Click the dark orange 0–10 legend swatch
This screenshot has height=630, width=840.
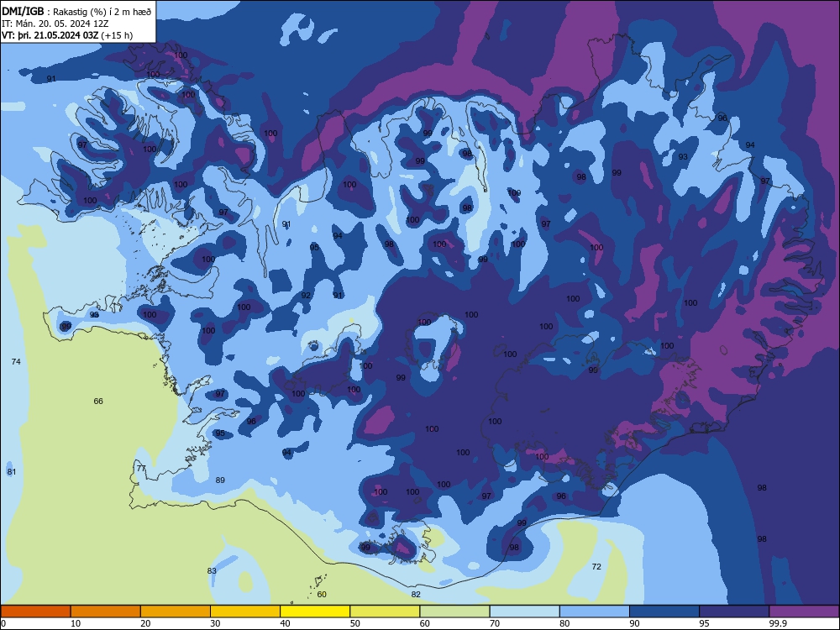click(x=36, y=612)
